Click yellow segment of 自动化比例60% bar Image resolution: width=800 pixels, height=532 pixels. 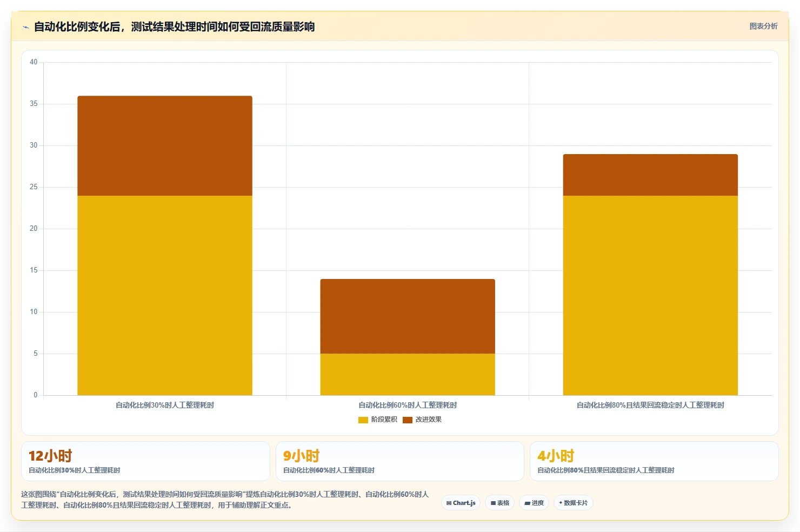pos(408,374)
